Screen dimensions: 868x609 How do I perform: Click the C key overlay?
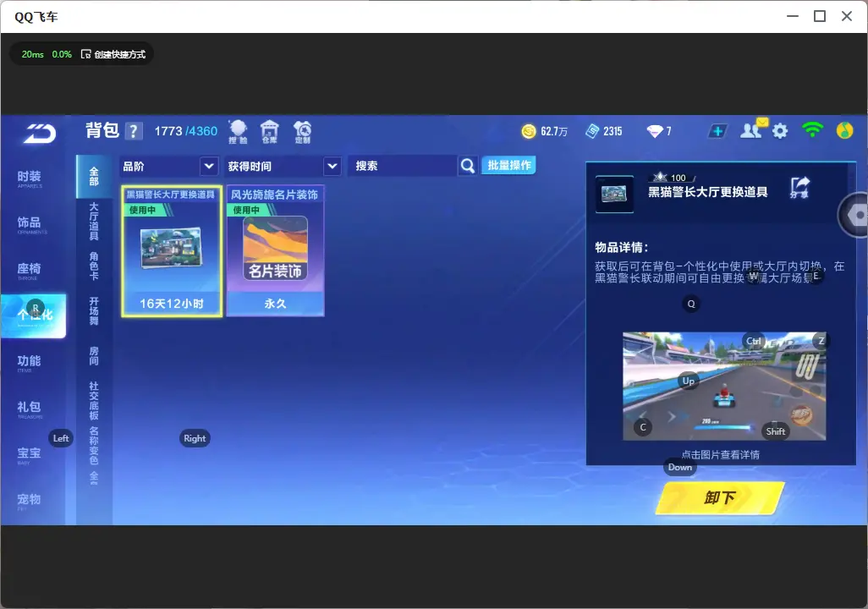click(x=643, y=427)
